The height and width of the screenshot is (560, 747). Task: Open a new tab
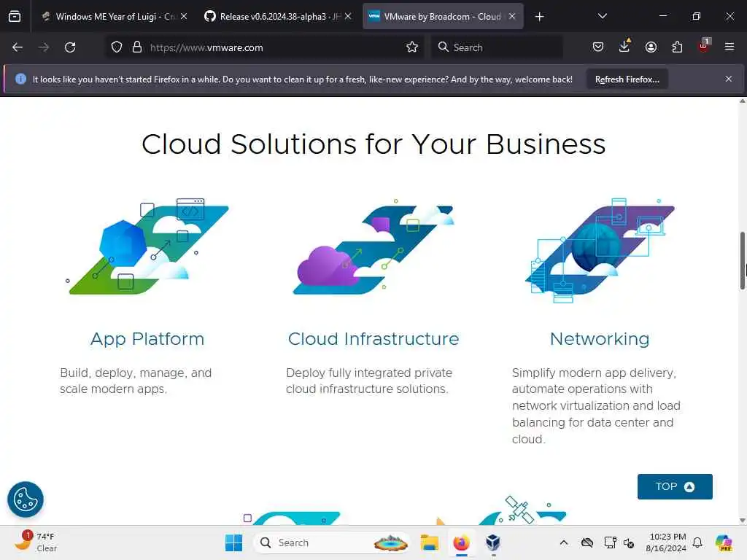[539, 17]
